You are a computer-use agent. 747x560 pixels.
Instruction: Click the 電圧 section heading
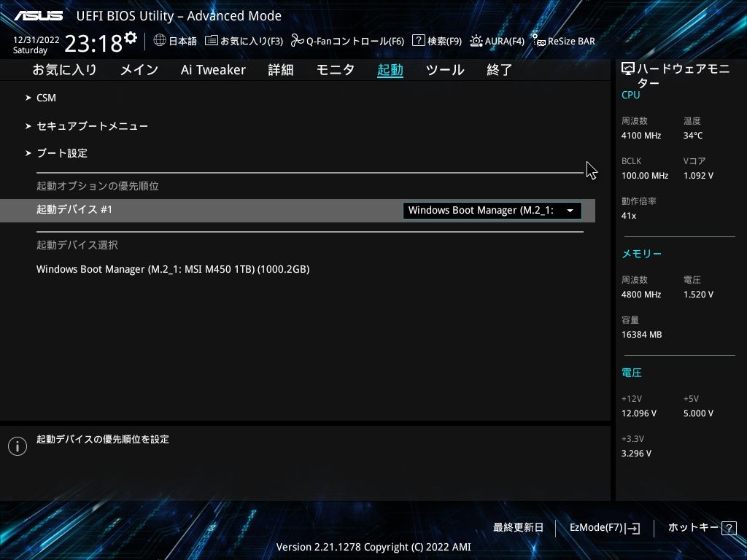pyautogui.click(x=631, y=373)
